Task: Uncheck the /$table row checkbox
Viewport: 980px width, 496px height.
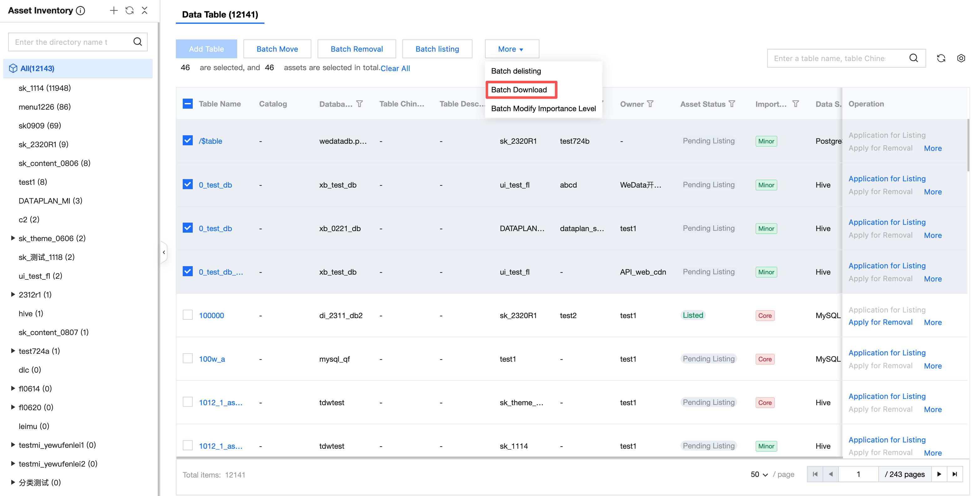Action: (x=187, y=141)
